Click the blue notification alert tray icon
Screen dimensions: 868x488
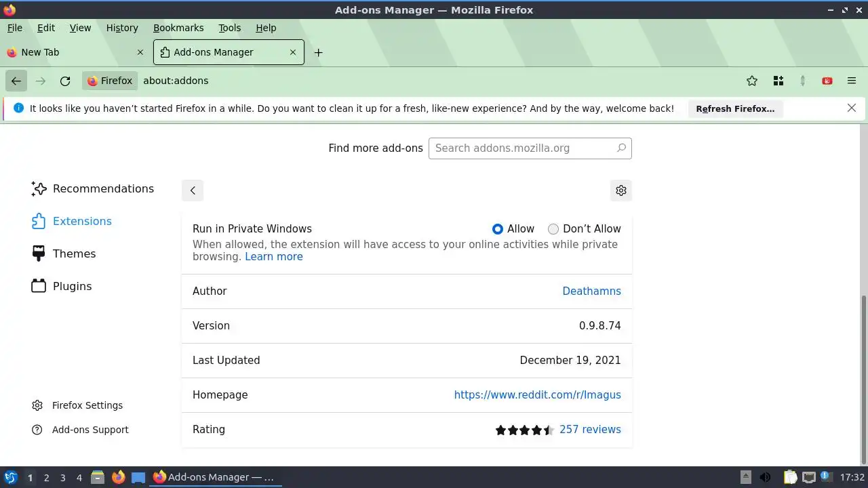pos(826,477)
